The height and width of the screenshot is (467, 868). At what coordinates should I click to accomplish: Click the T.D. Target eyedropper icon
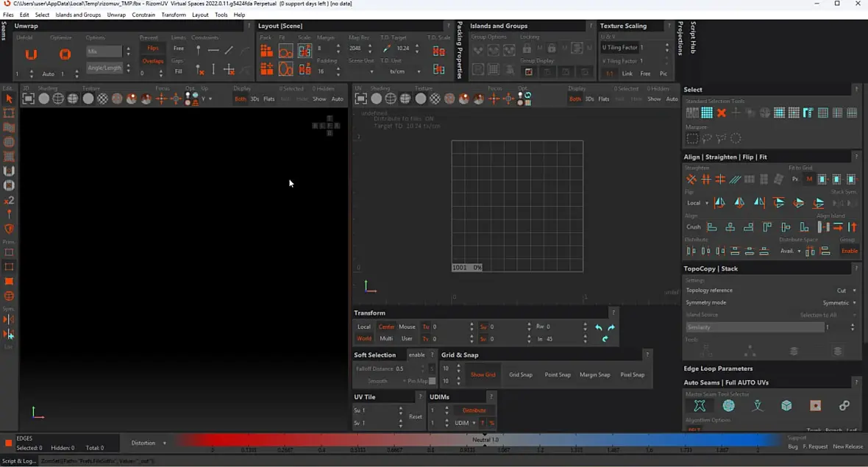pos(388,49)
